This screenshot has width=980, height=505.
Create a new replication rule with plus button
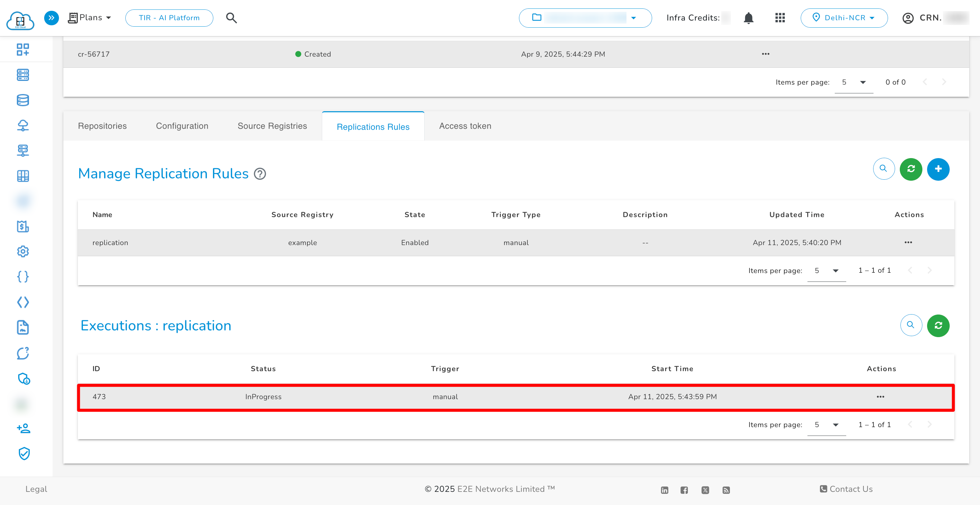tap(938, 169)
